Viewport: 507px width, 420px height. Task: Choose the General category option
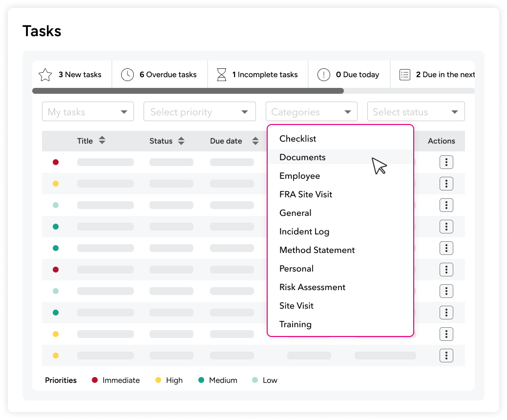(340, 213)
